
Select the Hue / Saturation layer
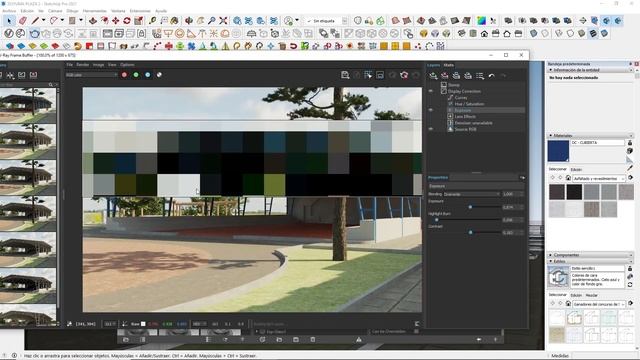469,104
